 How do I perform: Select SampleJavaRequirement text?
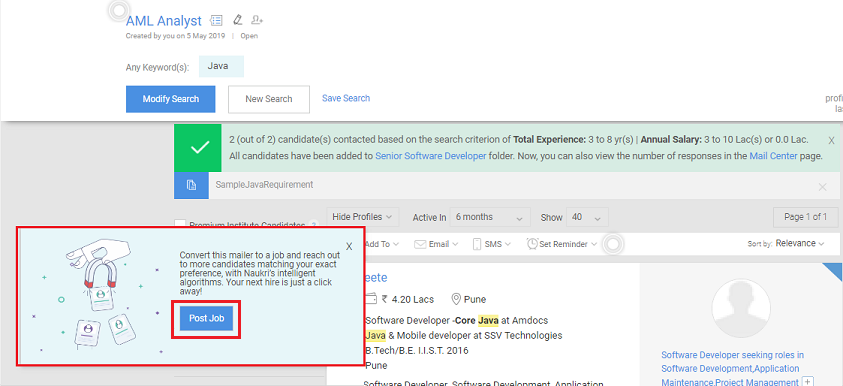click(264, 184)
